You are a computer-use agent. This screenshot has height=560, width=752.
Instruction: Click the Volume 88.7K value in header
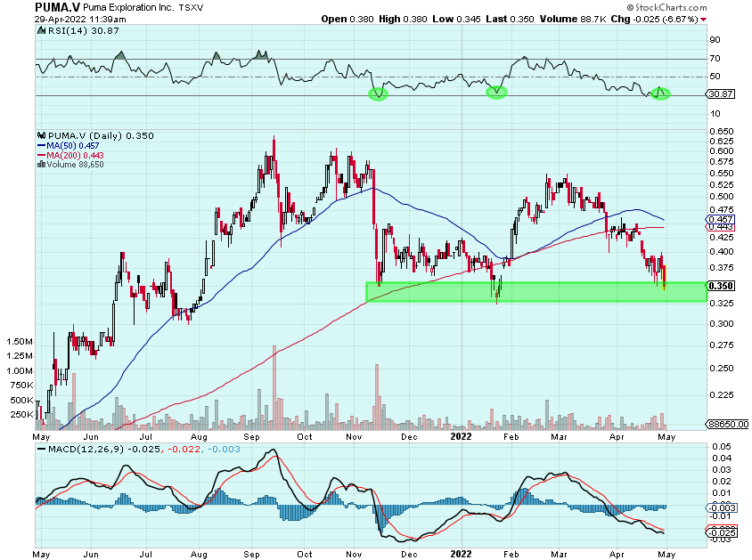click(x=573, y=20)
